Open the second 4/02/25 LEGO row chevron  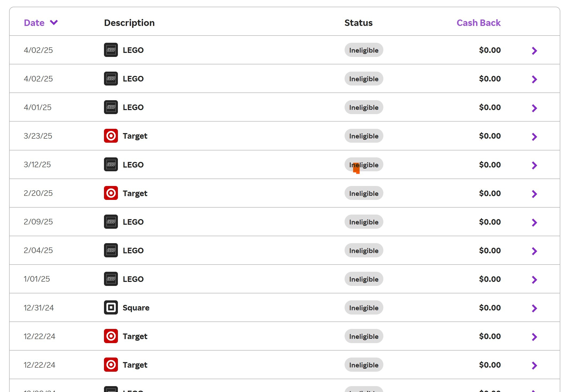534,79
